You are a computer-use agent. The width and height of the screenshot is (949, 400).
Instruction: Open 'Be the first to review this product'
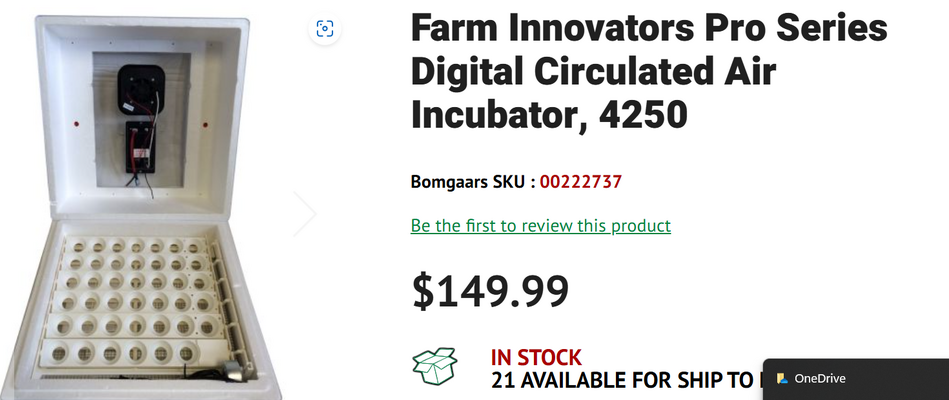[540, 226]
